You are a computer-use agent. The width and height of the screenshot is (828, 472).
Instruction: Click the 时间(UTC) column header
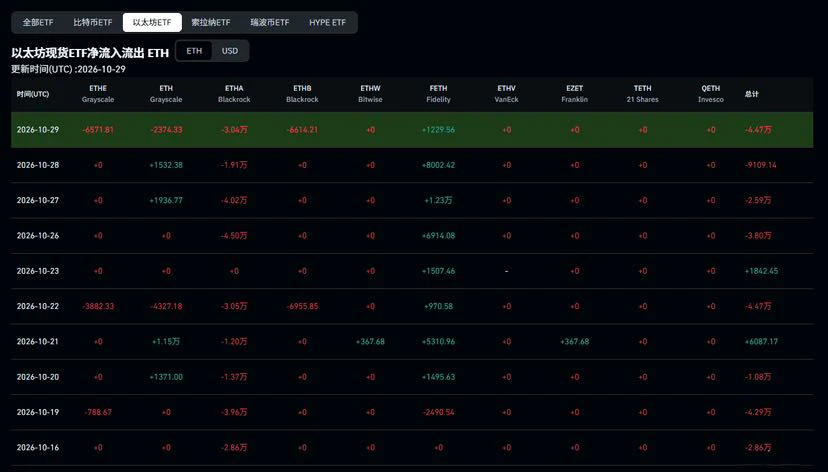pos(33,94)
